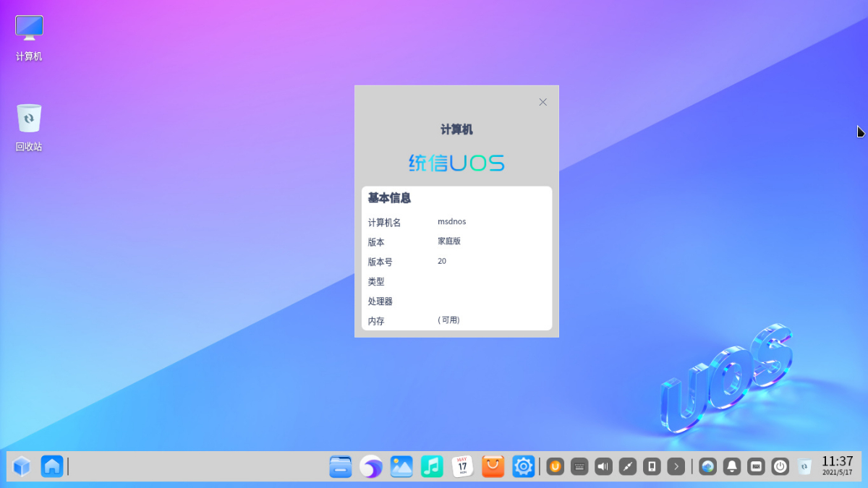
Task: Open the launcher from the taskbar
Action: pyautogui.click(x=22, y=466)
